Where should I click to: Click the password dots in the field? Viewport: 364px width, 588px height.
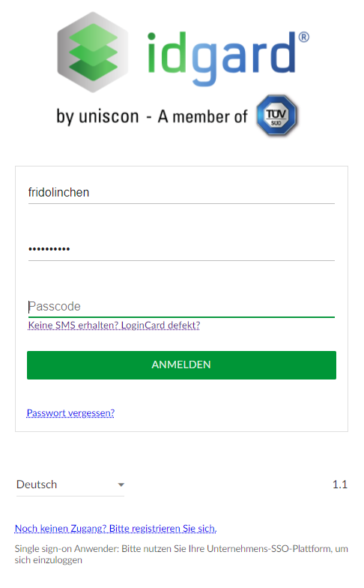point(49,249)
